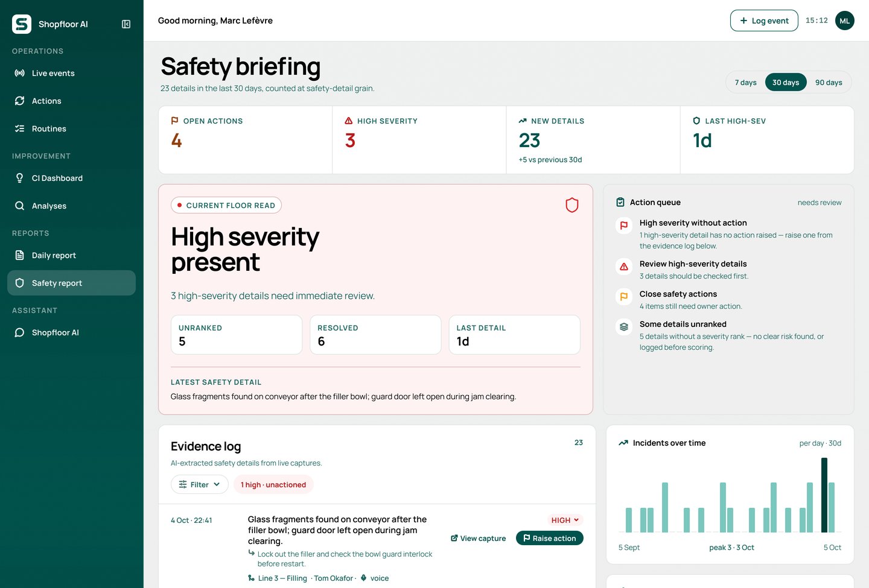Image resolution: width=869 pixels, height=588 pixels.
Task: Click the Log event button
Action: (x=764, y=21)
